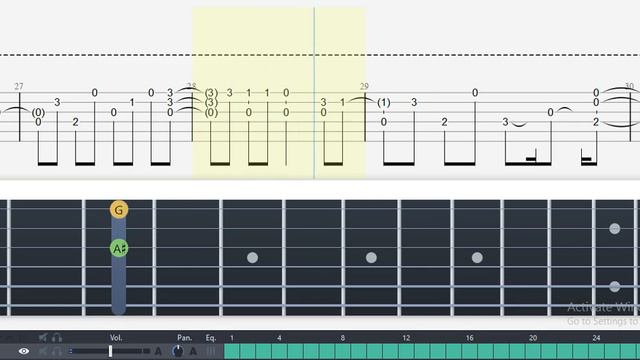Toggle the pan automation A button

pyautogui.click(x=193, y=351)
